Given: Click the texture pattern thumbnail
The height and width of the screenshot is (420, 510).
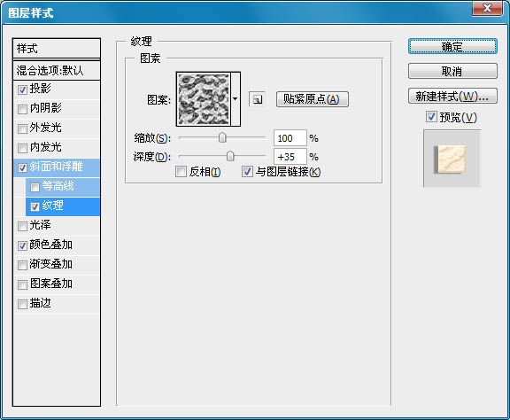Looking at the screenshot, I should pyautogui.click(x=204, y=99).
